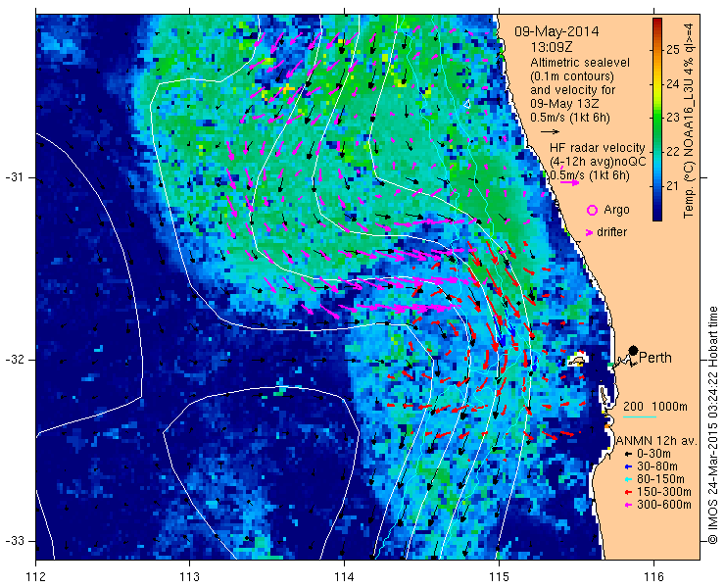Click the color bar value 24
Viewport: 725px width, 588px height.
673,84
